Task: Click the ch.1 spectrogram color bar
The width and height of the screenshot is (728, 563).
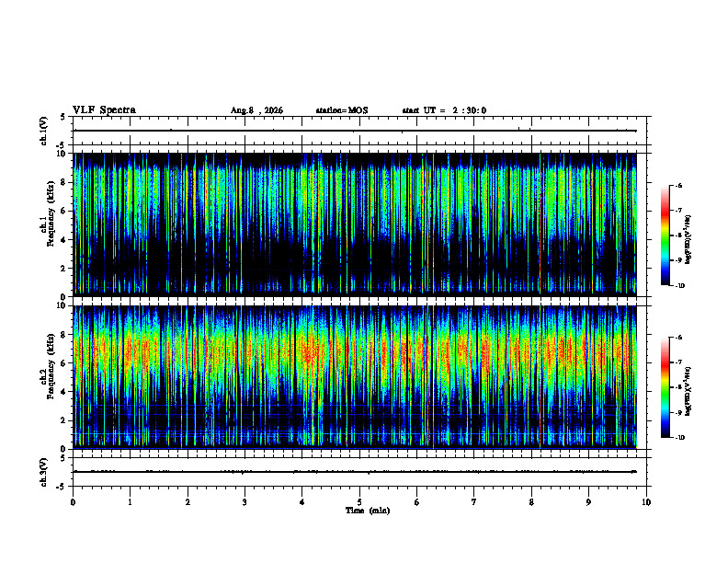Action: tap(665, 236)
